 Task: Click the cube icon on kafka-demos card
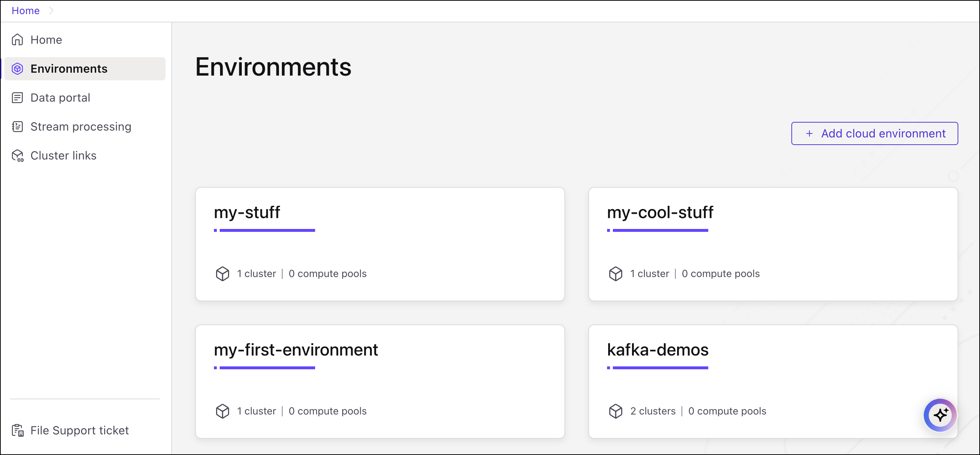[x=615, y=411]
